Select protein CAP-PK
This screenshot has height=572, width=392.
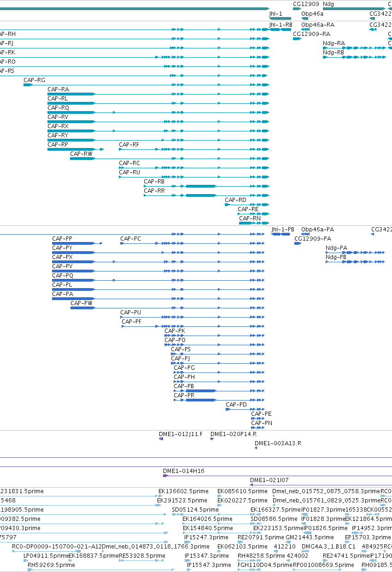coord(175,330)
